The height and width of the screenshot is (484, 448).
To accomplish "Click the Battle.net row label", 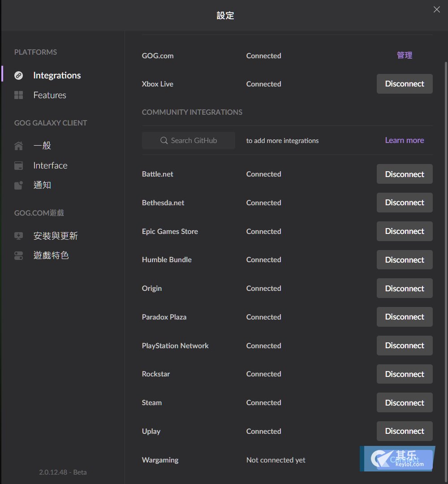I will (157, 174).
